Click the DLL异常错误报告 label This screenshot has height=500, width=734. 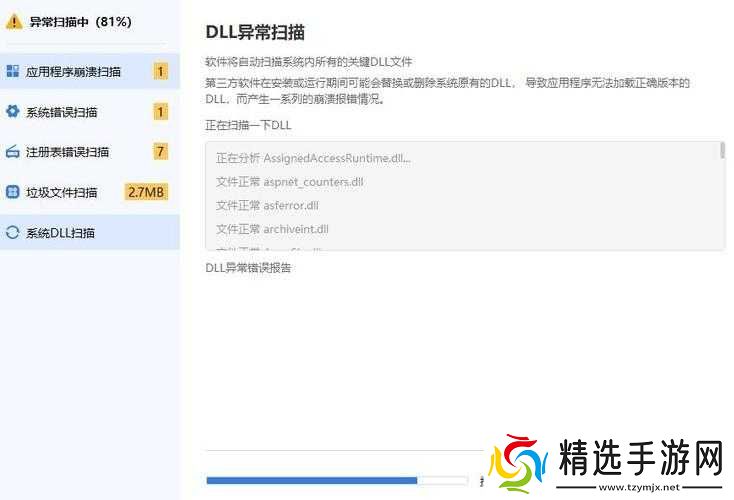[248, 268]
